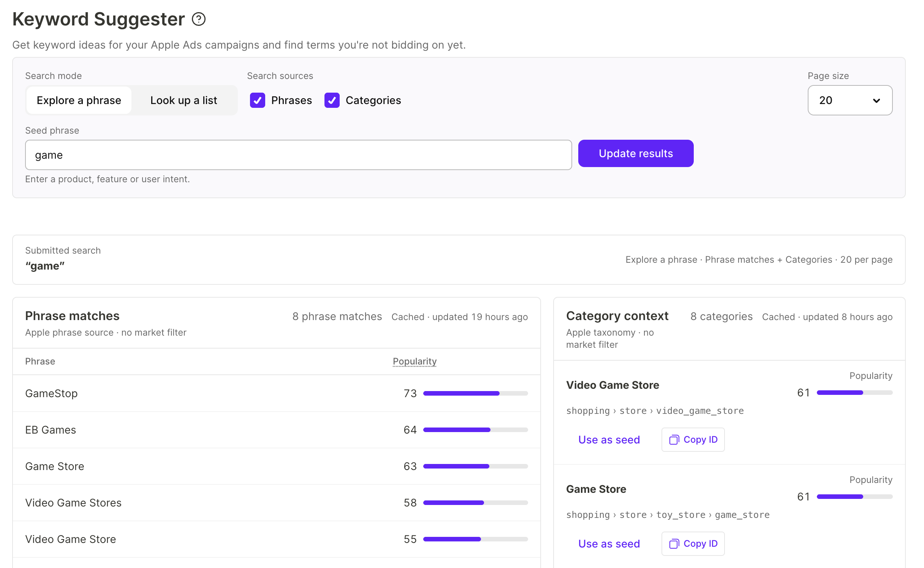
Task: Click popularity value 58 for Video Game Stores
Action: tap(410, 503)
